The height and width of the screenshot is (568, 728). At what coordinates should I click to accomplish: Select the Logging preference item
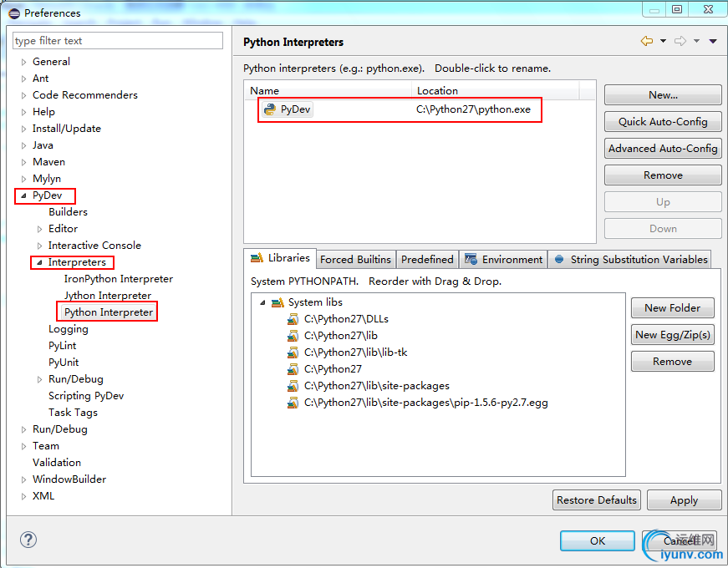coord(69,329)
